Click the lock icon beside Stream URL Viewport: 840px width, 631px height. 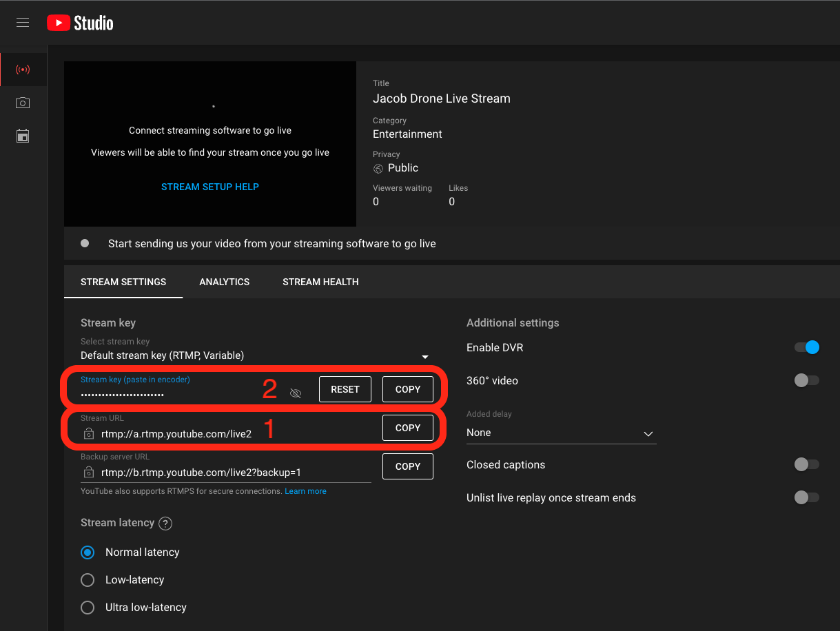point(88,434)
